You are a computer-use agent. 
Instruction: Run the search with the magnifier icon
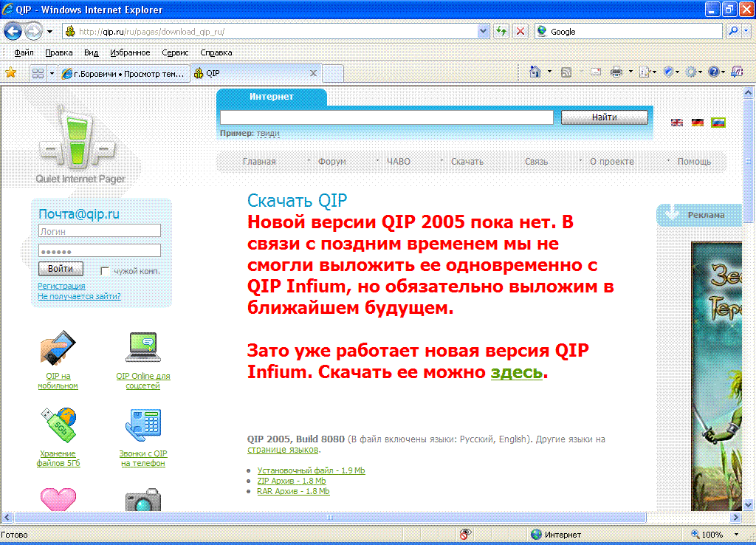[733, 32]
